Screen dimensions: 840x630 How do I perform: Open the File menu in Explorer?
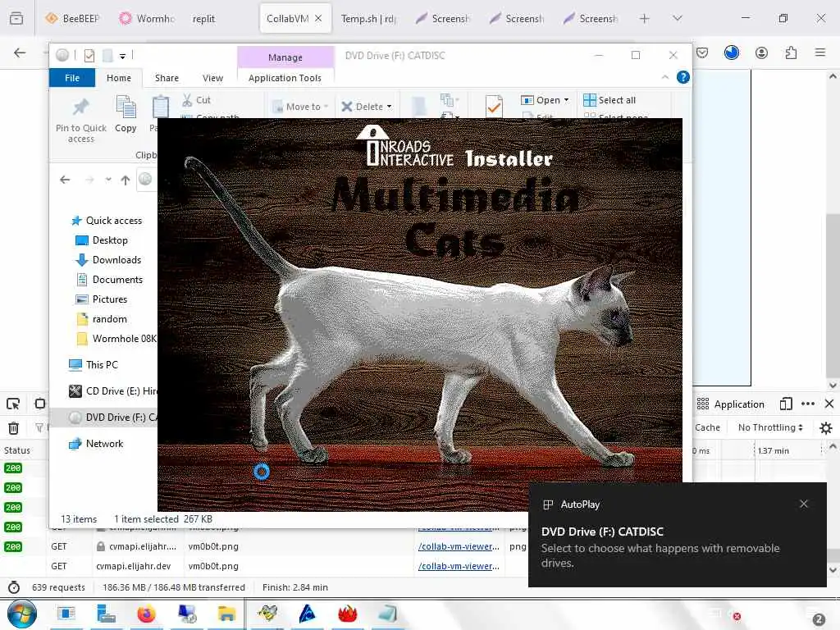tap(72, 78)
